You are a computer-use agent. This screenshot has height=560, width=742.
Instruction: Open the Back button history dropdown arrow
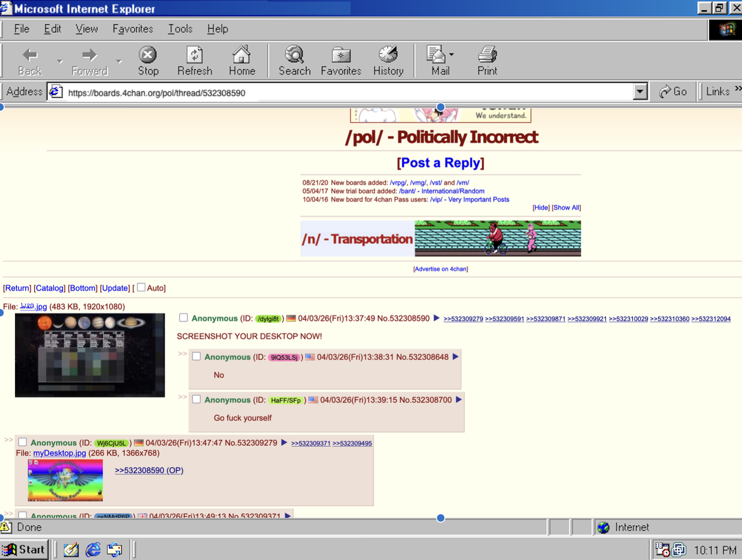(x=59, y=61)
